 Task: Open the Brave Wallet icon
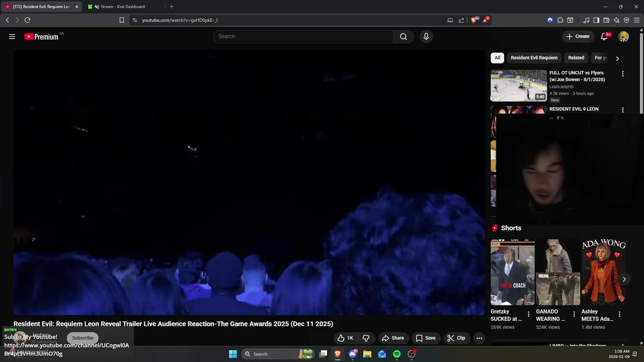606,20
